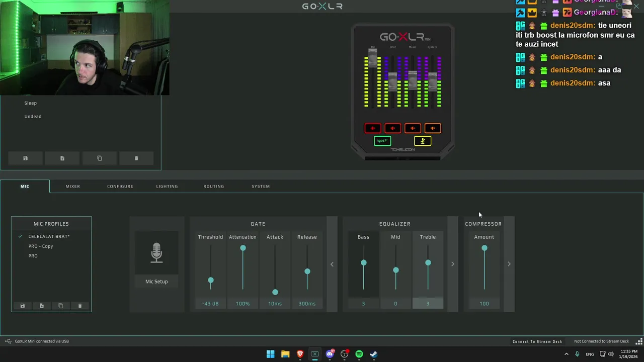Open the ROUTING tab
The width and height of the screenshot is (644, 362).
click(213, 186)
